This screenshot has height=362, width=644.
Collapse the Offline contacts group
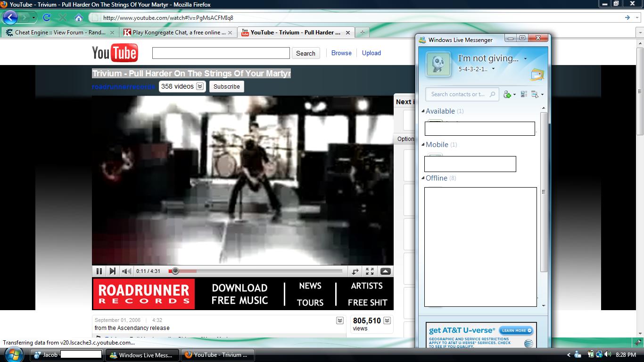(423, 178)
